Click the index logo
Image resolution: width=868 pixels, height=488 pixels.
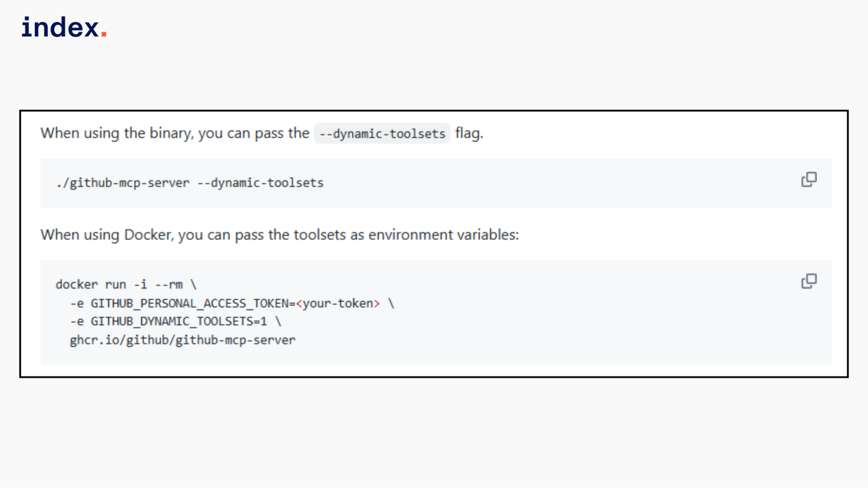(x=61, y=27)
